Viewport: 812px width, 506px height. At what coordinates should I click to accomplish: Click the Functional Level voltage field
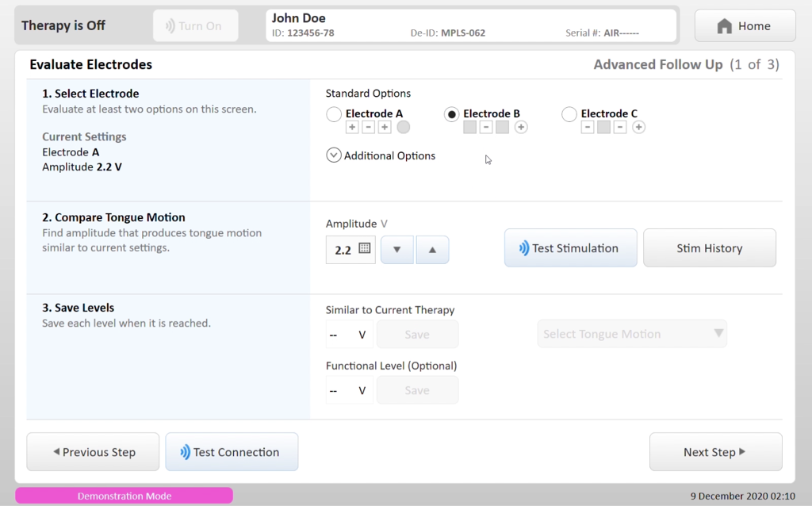tap(350, 390)
